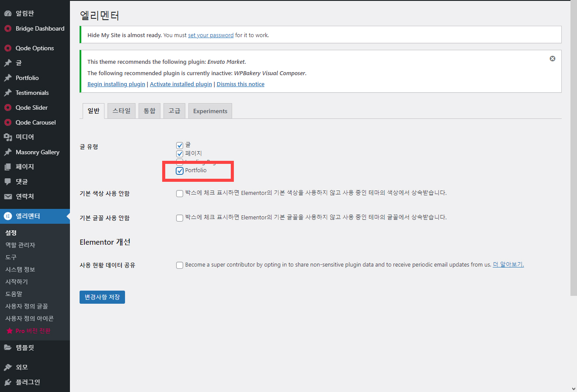
Task: Click the 사용 현황 데이터 공유 label
Action: tap(108, 265)
